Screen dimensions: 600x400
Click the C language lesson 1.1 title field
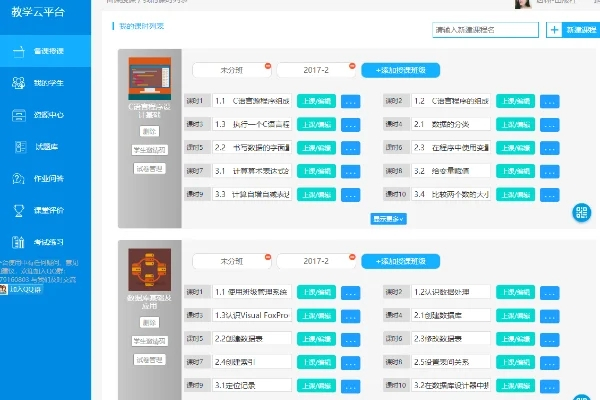tap(252, 101)
